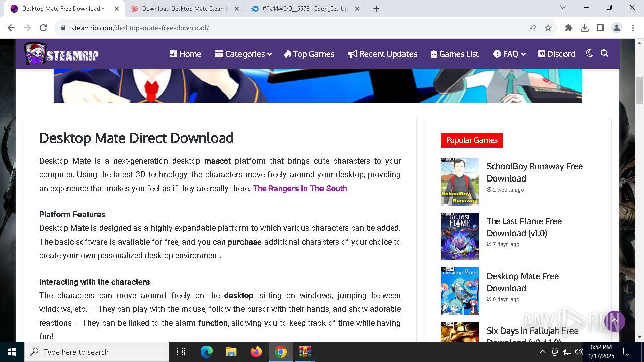This screenshot has width=644, height=362.
Task: Open Task View on taskbar
Action: 181,352
